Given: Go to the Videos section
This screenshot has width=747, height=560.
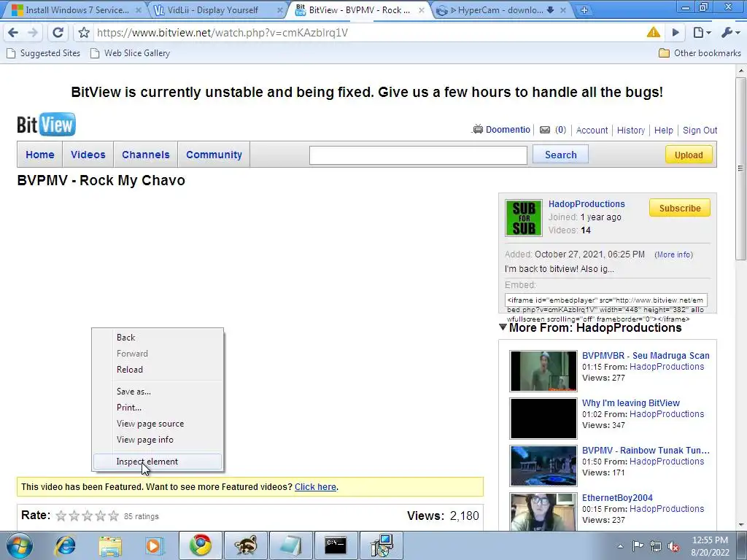Looking at the screenshot, I should pyautogui.click(x=88, y=155).
